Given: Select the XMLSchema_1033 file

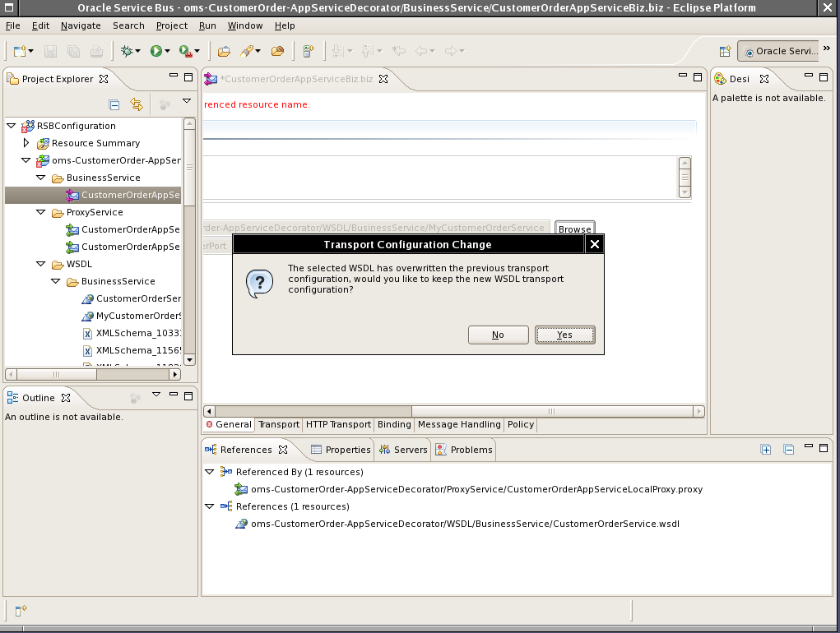Looking at the screenshot, I should (x=132, y=333).
